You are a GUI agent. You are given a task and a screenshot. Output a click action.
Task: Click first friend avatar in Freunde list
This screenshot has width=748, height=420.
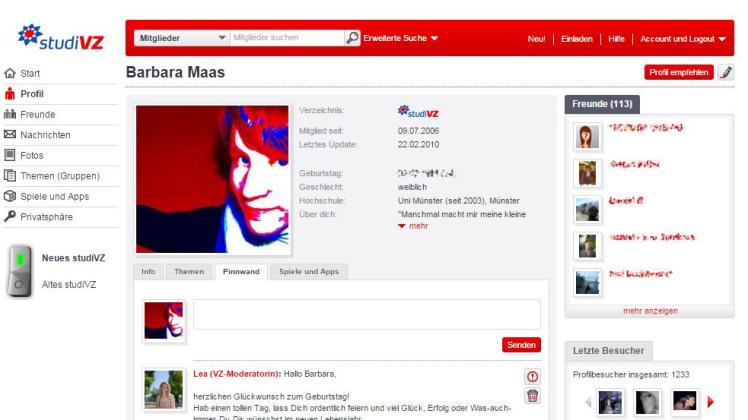[587, 136]
